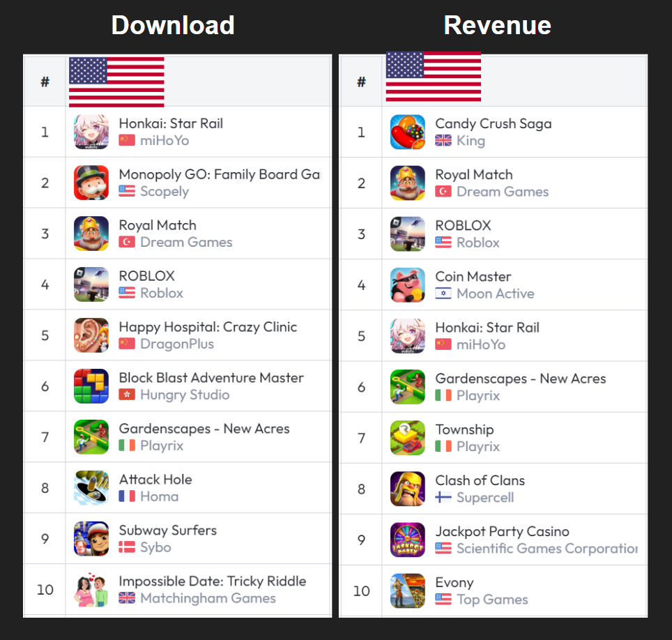Click the Honkai: Star Rail icon in Download list
This screenshot has height=640, width=672.
pyautogui.click(x=91, y=132)
